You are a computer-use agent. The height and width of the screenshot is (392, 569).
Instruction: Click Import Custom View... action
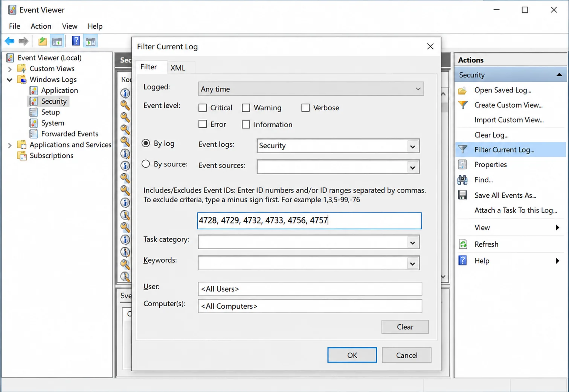point(509,120)
